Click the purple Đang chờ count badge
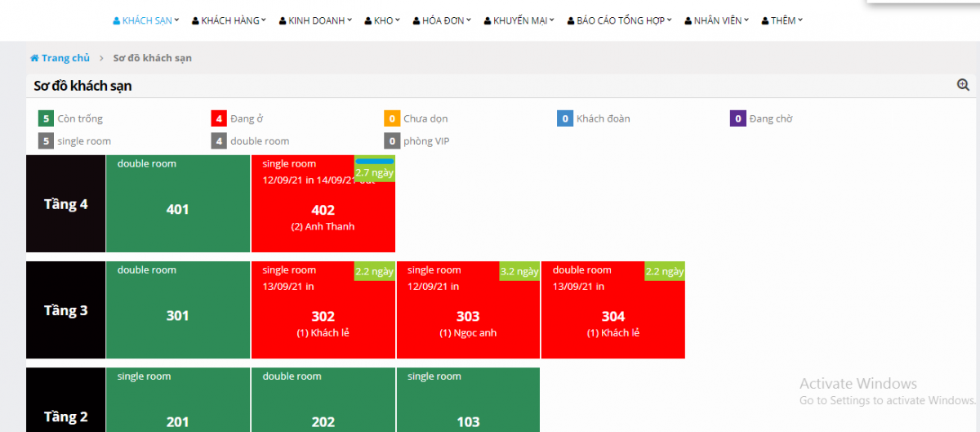The height and width of the screenshot is (432, 980). click(x=737, y=118)
